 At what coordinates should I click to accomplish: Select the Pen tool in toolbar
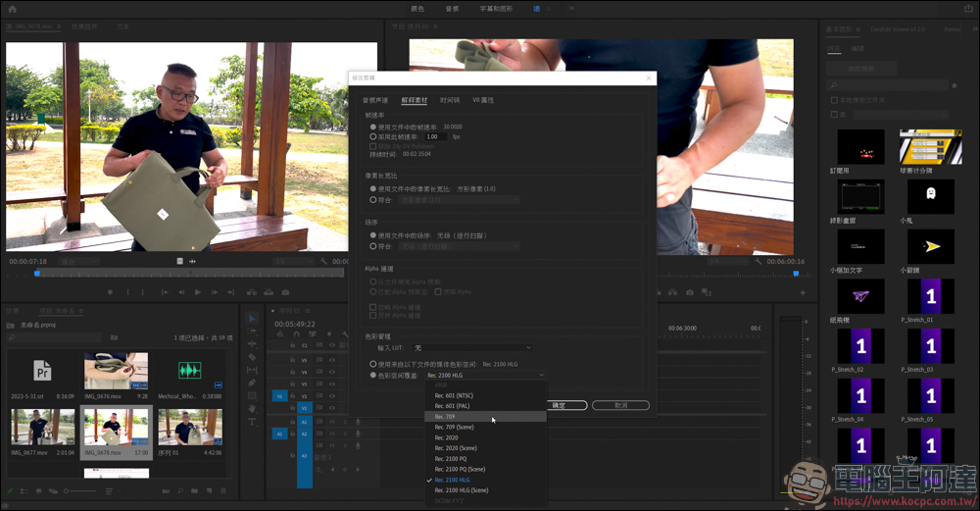pos(252,383)
